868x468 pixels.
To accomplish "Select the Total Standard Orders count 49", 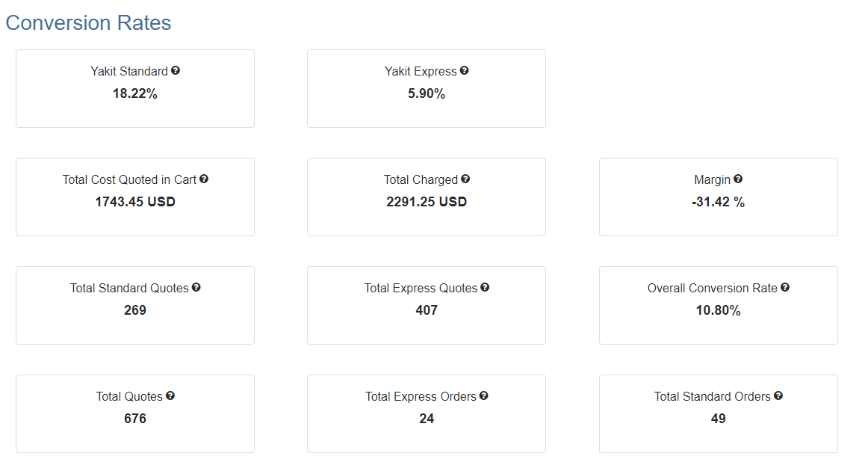I will (718, 419).
